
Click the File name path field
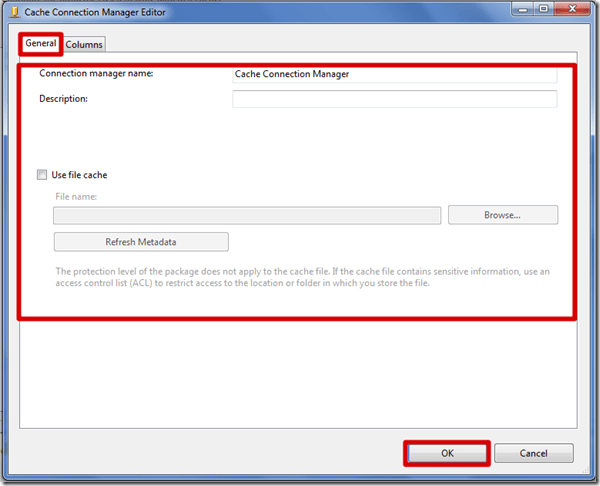pos(246,215)
